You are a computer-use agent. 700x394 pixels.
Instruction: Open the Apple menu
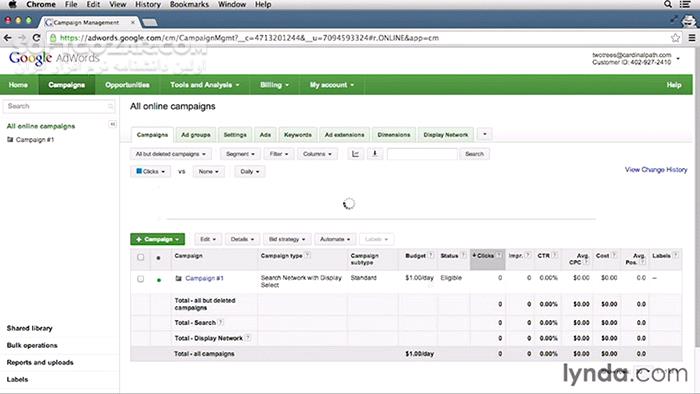pyautogui.click(x=12, y=4)
